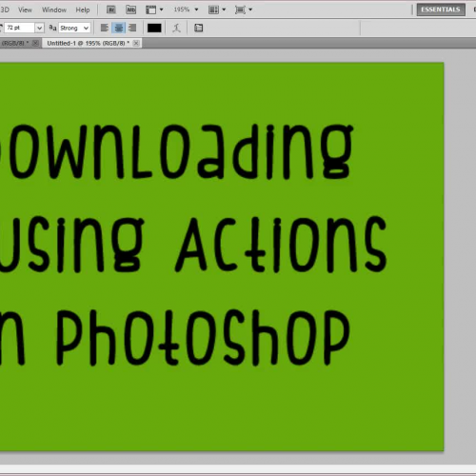Image resolution: width=476 pixels, height=476 pixels.
Task: Expand the View Extras dropdown arrow
Action: coord(162,10)
